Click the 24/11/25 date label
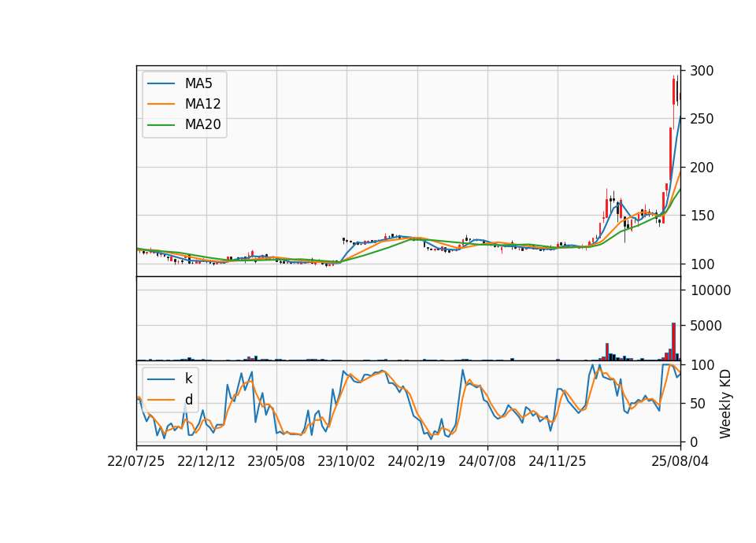The image size is (756, 543). tap(558, 462)
